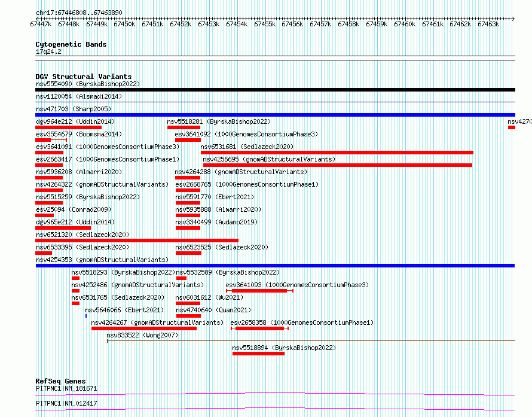
Task: Click the DGV Structural Variants track heading
Action: pyautogui.click(x=84, y=77)
